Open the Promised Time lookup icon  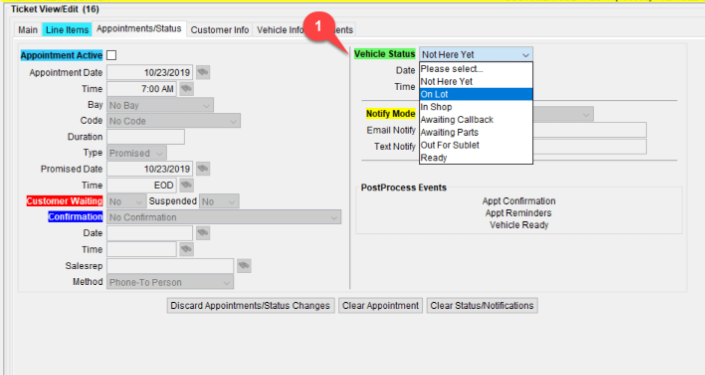pos(186,185)
